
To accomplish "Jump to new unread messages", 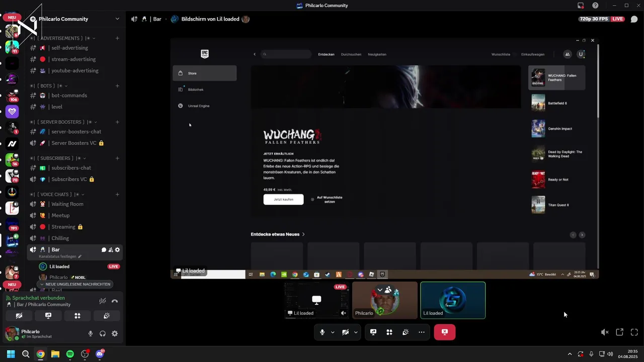I will (74, 284).
